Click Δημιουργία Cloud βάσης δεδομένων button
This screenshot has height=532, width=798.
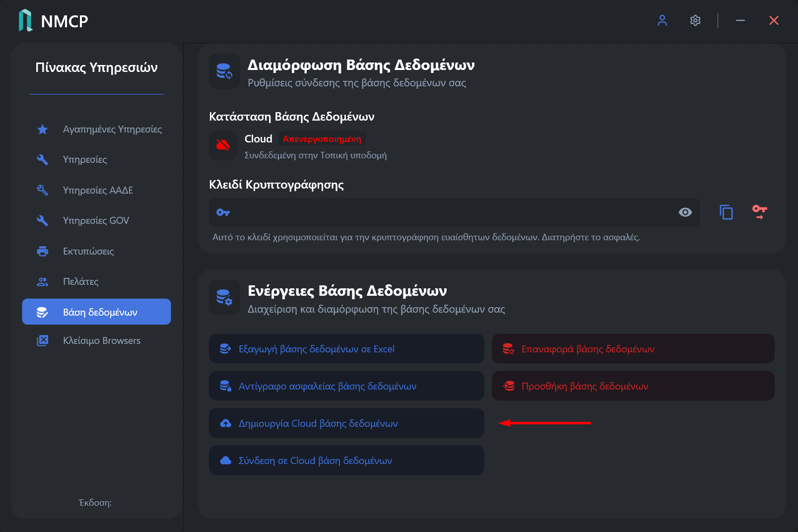(346, 423)
